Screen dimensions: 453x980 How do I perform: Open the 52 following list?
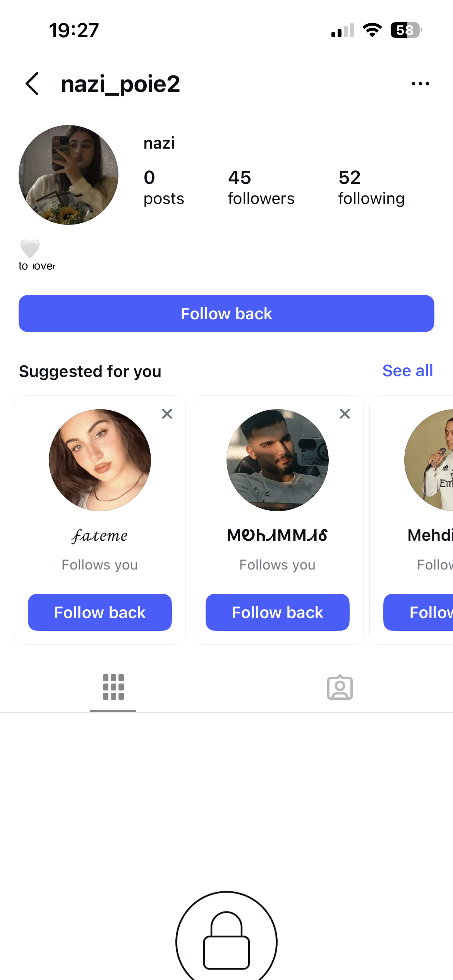coord(371,188)
